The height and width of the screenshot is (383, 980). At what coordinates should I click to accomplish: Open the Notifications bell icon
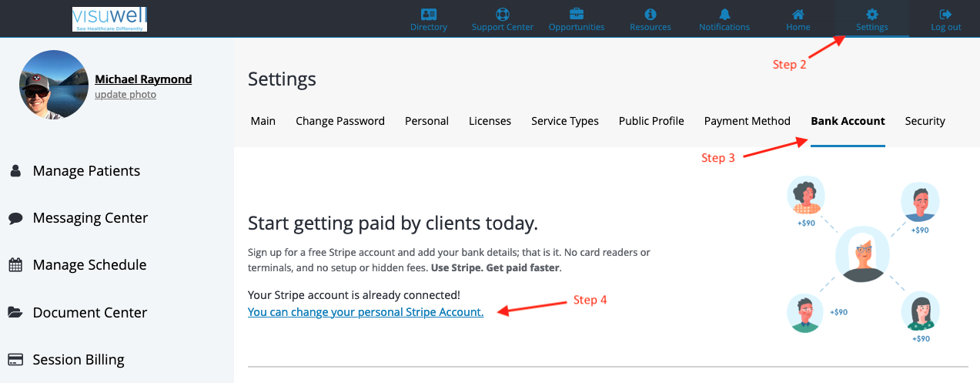tap(724, 15)
